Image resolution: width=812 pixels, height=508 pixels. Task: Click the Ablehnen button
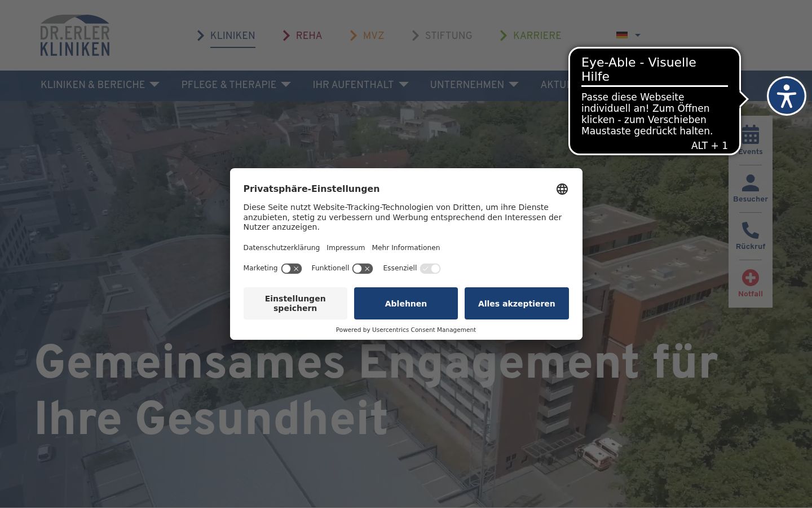click(x=406, y=304)
